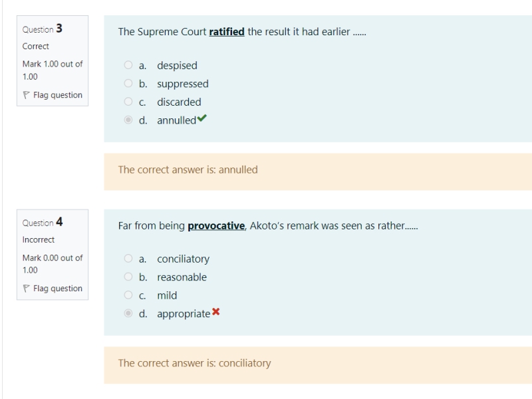Click the underlined word 'provocative'
Viewport: 532px width, 399px height.
coord(216,225)
